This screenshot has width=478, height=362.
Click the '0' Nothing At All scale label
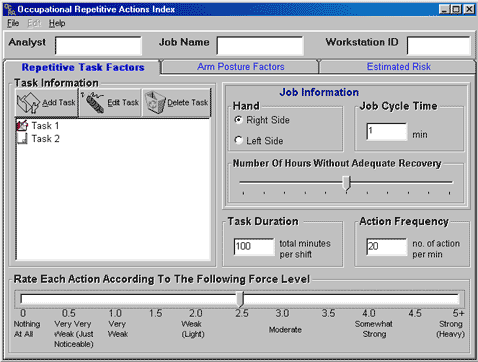(23, 313)
